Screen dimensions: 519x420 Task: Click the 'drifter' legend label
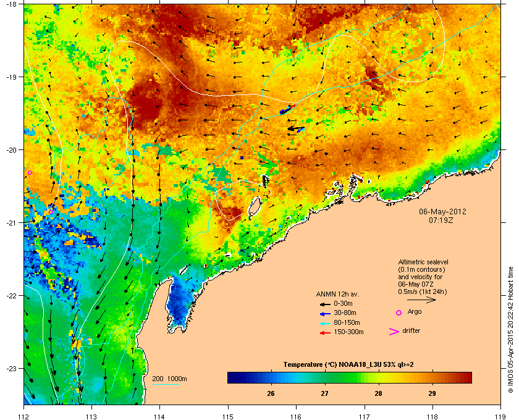(x=411, y=330)
